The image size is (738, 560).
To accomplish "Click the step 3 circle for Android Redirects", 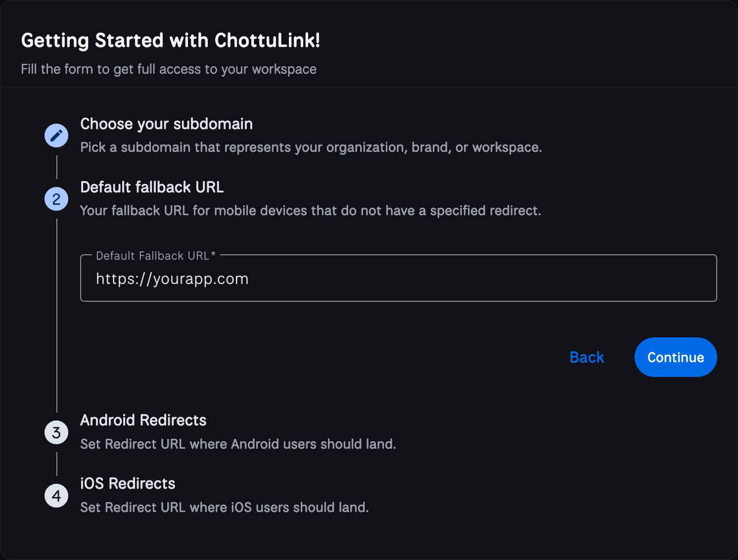I will 56,432.
